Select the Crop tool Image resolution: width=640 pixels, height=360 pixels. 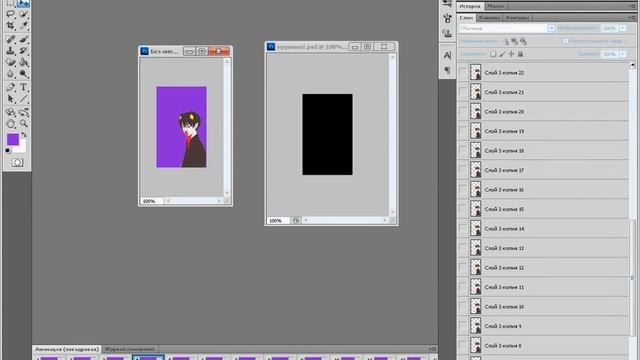11,26
